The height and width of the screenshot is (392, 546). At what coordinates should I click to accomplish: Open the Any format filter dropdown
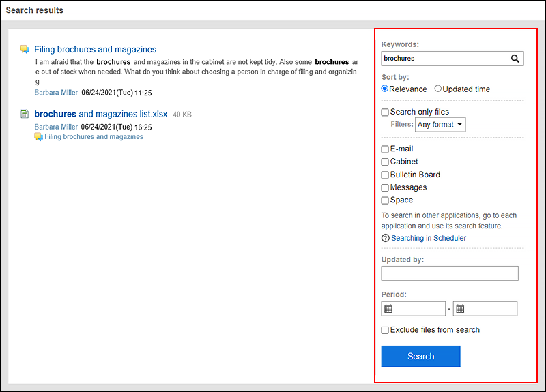[x=440, y=125]
